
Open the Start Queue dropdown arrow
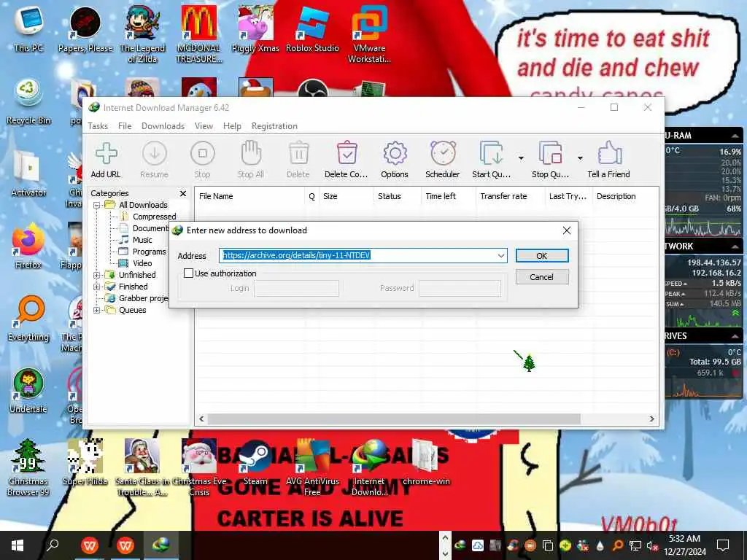pyautogui.click(x=521, y=157)
